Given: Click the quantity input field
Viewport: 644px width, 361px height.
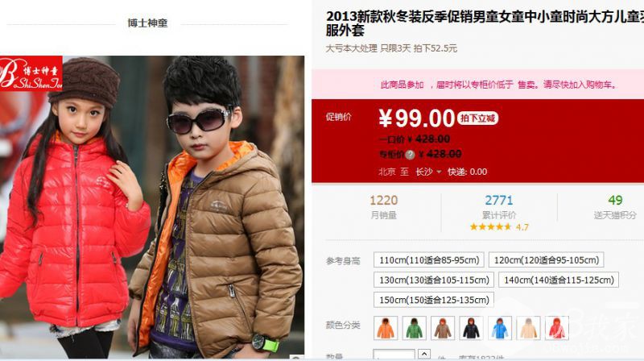Looking at the screenshot, I should click(x=394, y=355).
